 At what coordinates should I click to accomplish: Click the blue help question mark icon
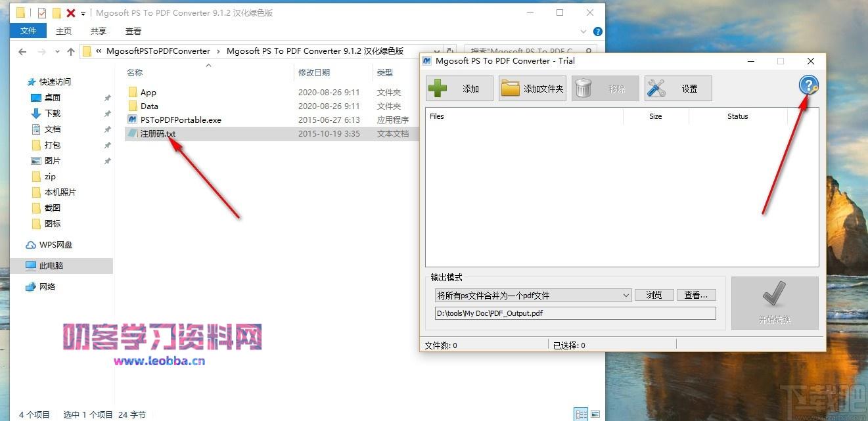(808, 85)
